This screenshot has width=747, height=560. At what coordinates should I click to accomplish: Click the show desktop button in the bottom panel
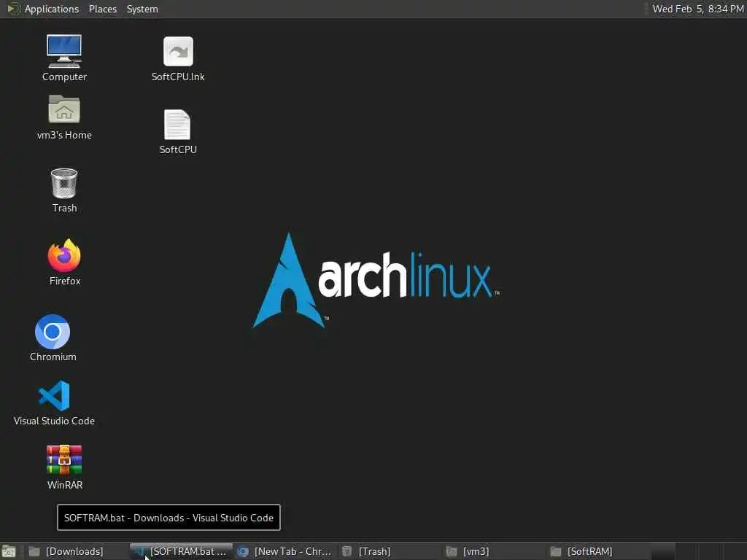9,551
